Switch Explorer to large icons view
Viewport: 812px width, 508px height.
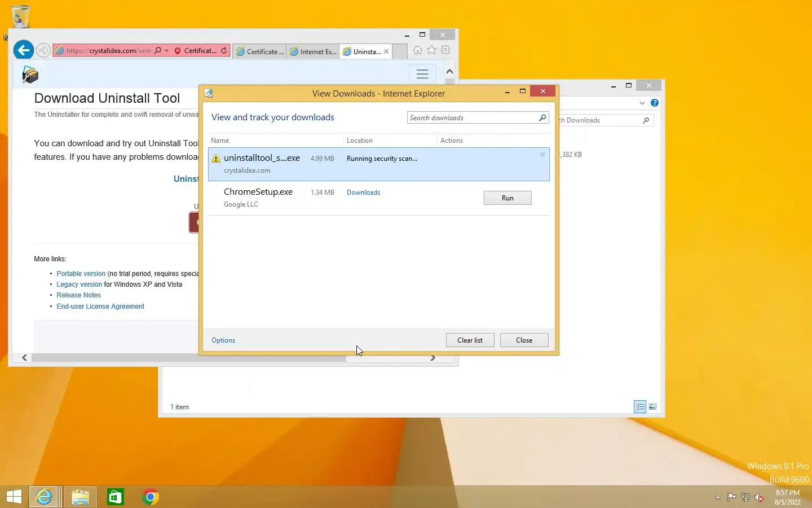(x=652, y=406)
